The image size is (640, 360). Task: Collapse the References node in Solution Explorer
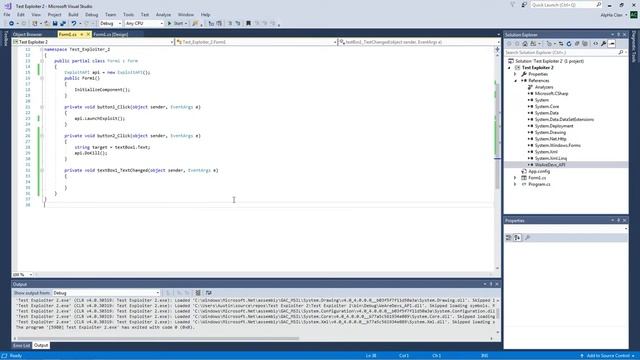pos(516,81)
